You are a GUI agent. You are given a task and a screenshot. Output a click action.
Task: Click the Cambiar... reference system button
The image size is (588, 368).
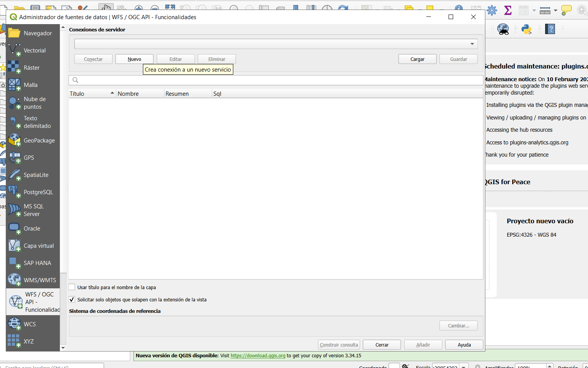[459, 325]
